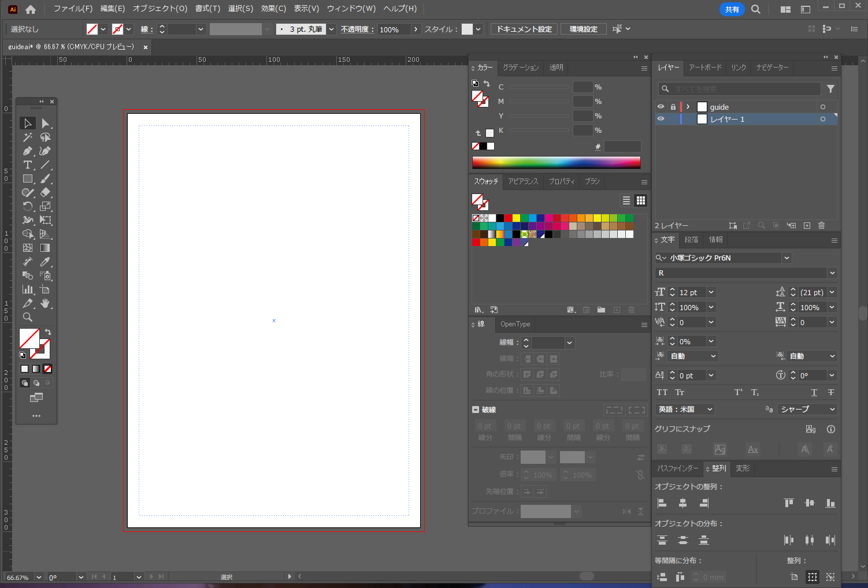
Task: Open the Layers panel hamburger menu
Action: tap(834, 68)
